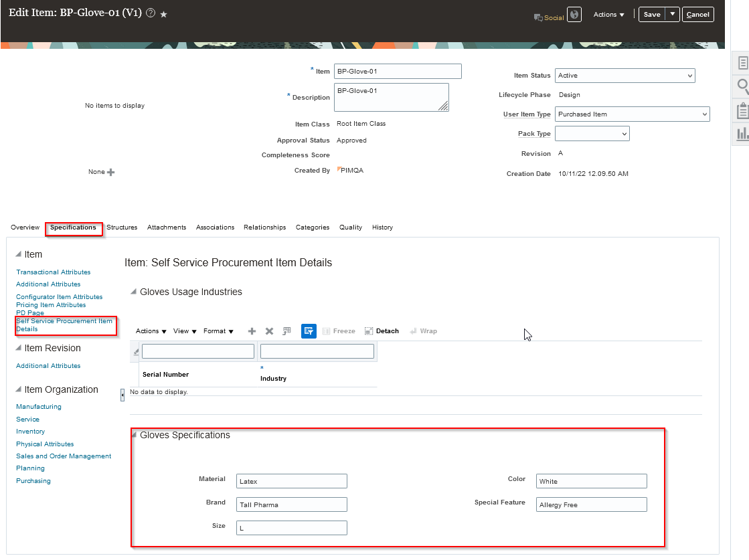
Task: Click the Special Feature field Allergy Free
Action: point(591,504)
